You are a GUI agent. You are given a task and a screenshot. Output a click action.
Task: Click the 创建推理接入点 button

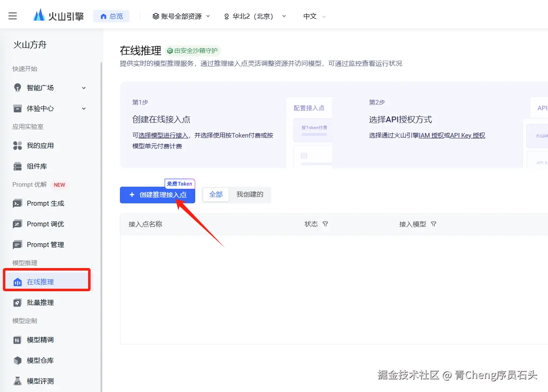click(158, 195)
